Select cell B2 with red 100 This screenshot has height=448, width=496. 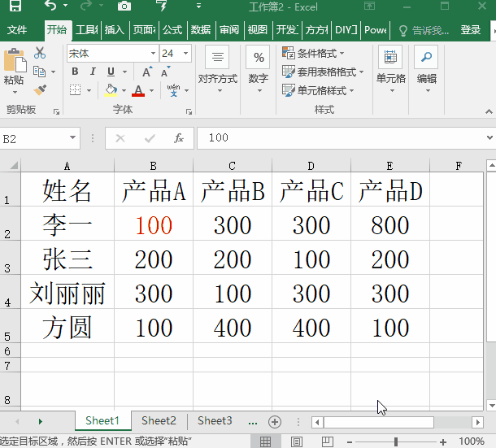[x=154, y=224]
